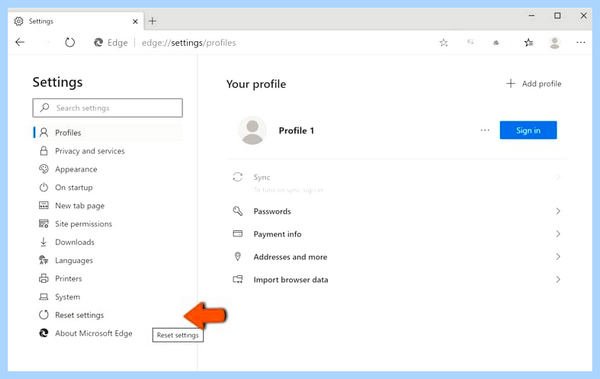This screenshot has width=600, height=379.
Task: Click the Profile 1 name
Action: [x=296, y=131]
